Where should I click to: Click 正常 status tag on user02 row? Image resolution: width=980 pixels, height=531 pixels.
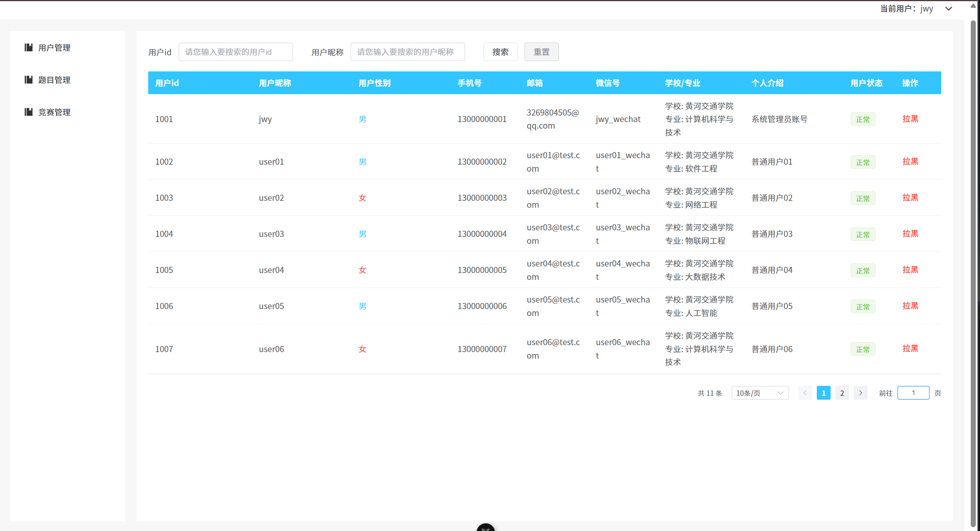click(x=862, y=198)
